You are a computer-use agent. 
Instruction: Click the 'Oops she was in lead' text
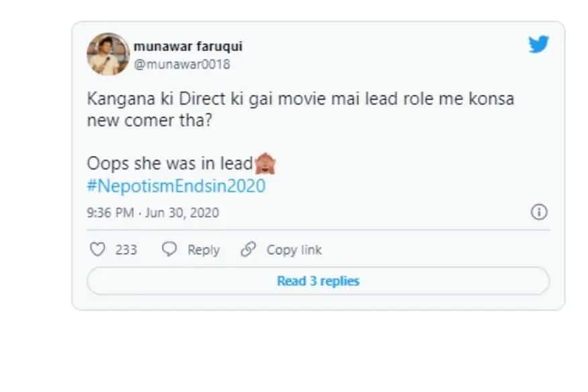[x=169, y=164]
